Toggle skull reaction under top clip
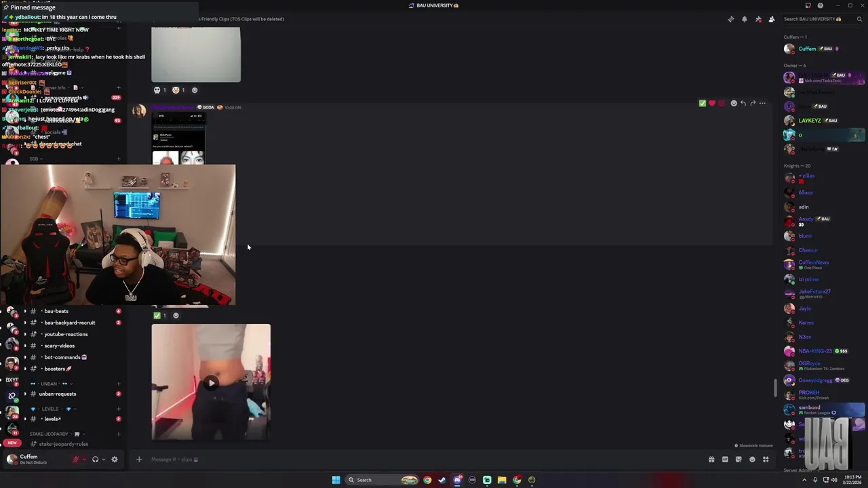868x488 pixels. click(x=160, y=90)
